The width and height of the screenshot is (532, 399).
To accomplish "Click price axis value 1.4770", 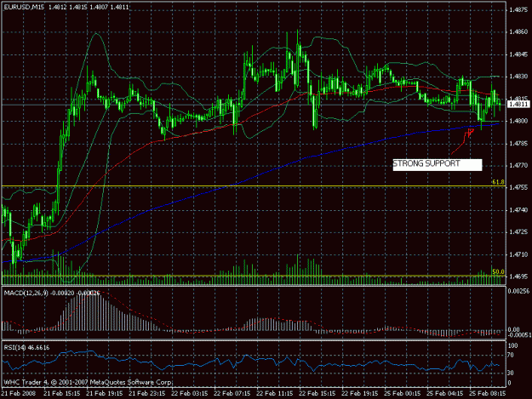I will [x=518, y=165].
